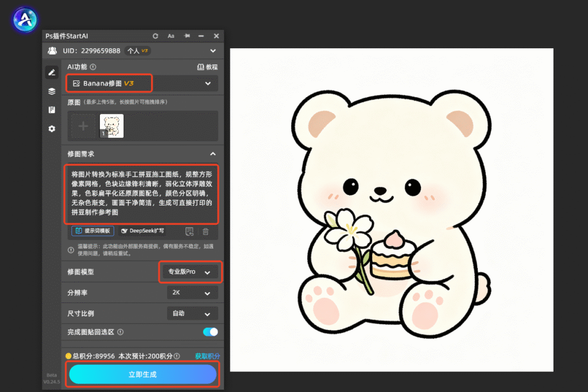
Task: Toggle the 完成图贴回选区 switch
Action: point(210,332)
